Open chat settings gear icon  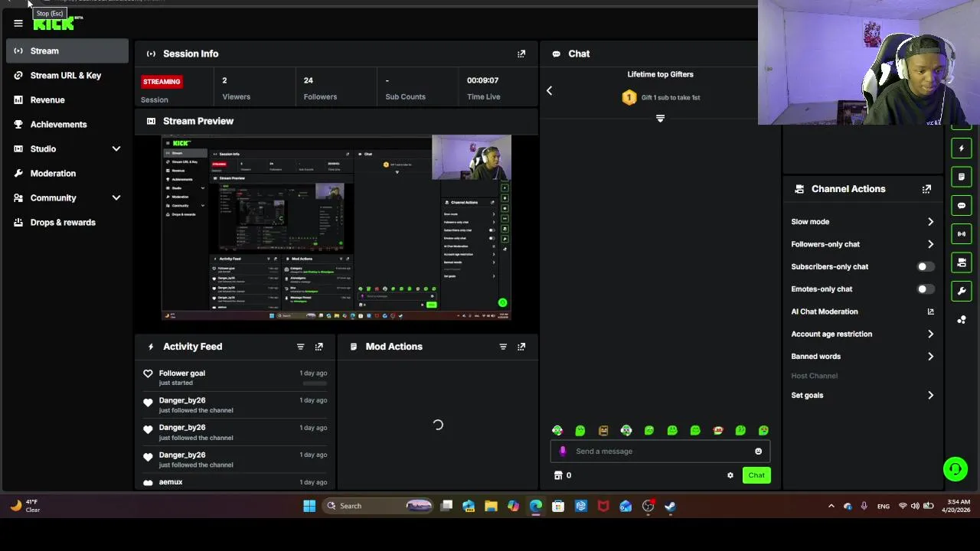[730, 475]
